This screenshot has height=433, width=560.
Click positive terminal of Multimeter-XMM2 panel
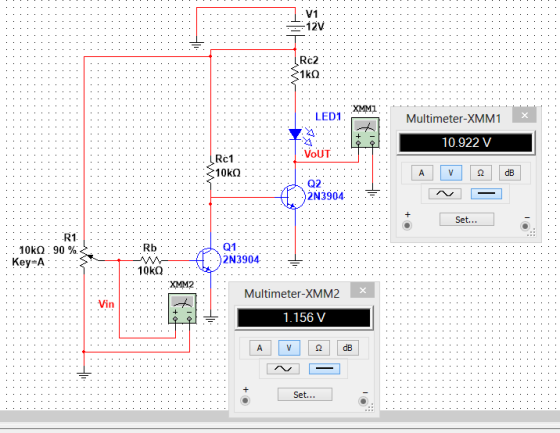pyautogui.click(x=245, y=400)
